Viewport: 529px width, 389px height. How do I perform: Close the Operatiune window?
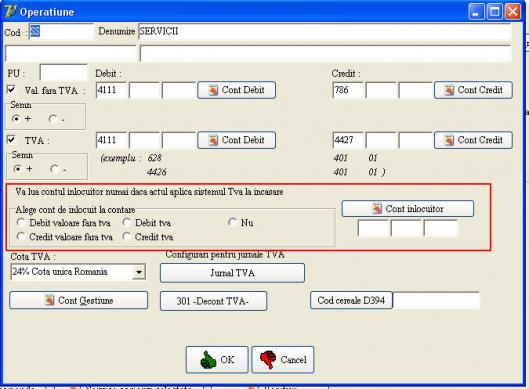point(512,12)
